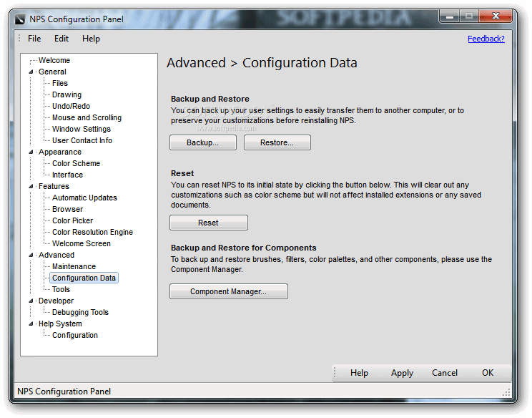
Task: Click the bottom Help button
Action: pos(359,373)
